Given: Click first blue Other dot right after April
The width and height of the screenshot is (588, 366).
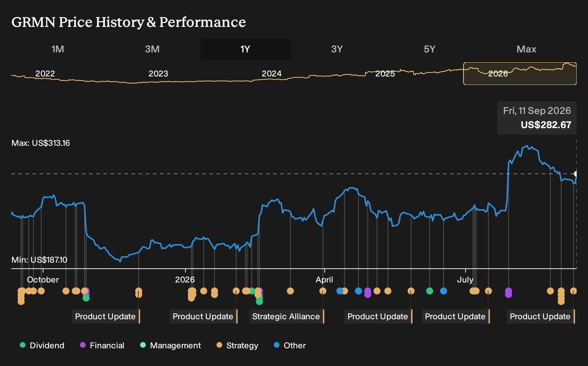Looking at the screenshot, I should [x=340, y=291].
